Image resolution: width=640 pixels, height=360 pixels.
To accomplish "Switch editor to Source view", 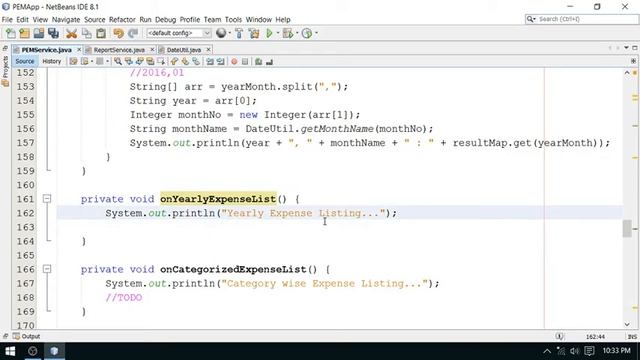I will coord(24,61).
